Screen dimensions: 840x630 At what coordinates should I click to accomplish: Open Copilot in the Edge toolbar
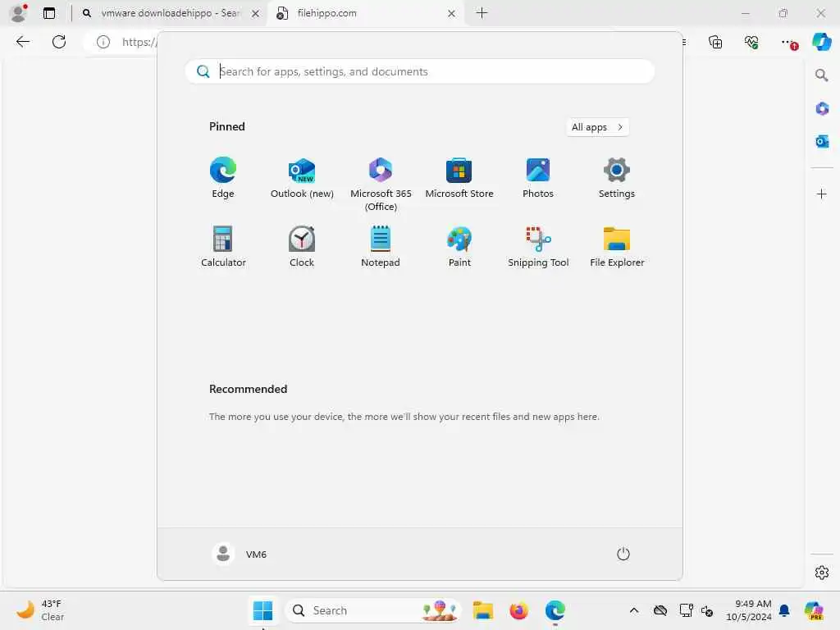tap(821, 42)
